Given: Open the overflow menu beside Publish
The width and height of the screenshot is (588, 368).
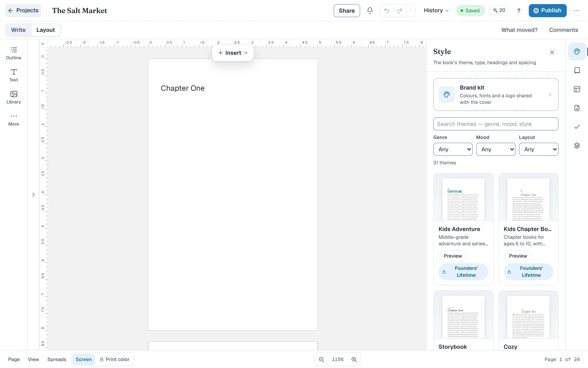Looking at the screenshot, I should tap(577, 10).
